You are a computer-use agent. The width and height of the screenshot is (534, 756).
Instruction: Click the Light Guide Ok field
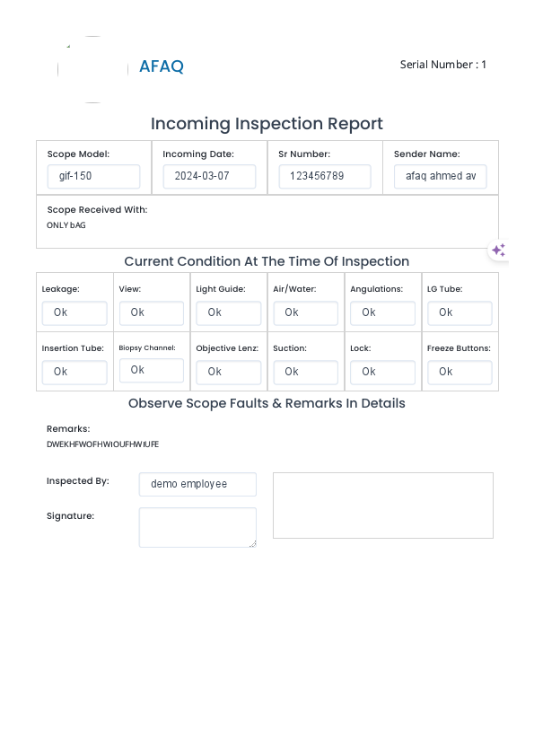coord(228,312)
